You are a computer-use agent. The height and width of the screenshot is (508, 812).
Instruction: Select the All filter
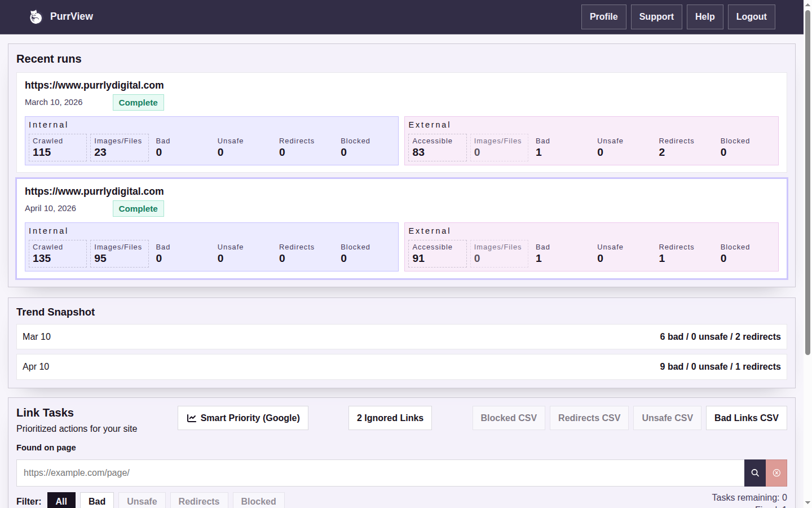[61, 501]
